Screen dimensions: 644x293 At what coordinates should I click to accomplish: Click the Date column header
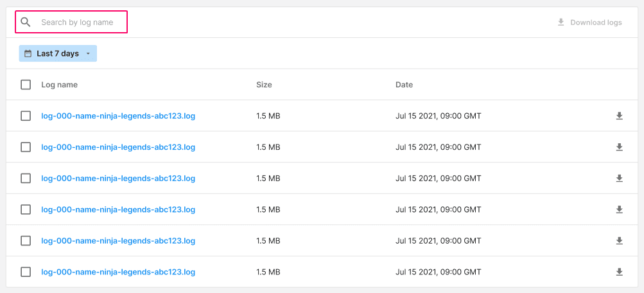point(404,85)
